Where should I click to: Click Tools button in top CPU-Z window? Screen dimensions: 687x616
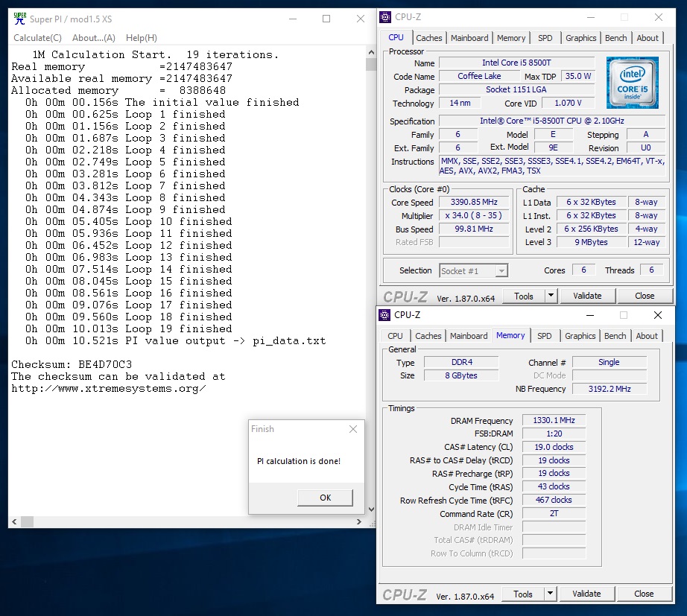pyautogui.click(x=524, y=296)
